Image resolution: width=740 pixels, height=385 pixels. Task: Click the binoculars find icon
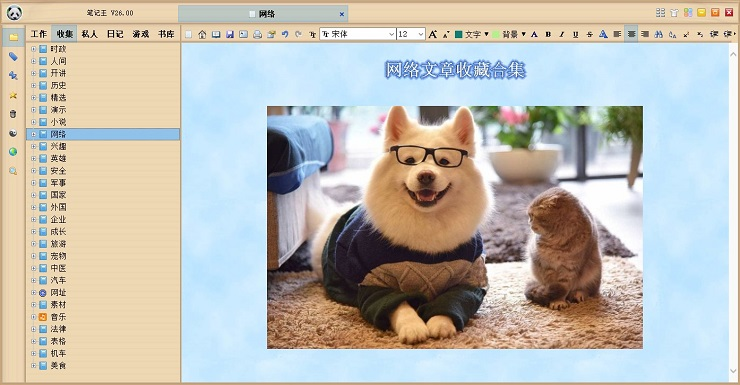659,34
